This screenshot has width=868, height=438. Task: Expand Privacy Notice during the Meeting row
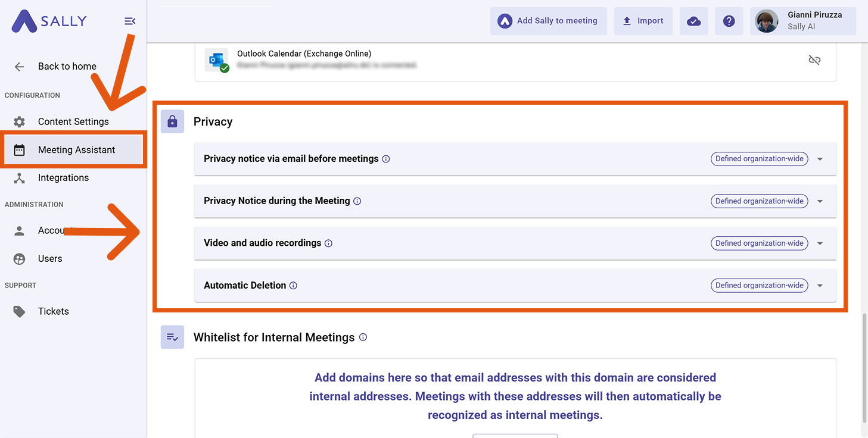820,201
